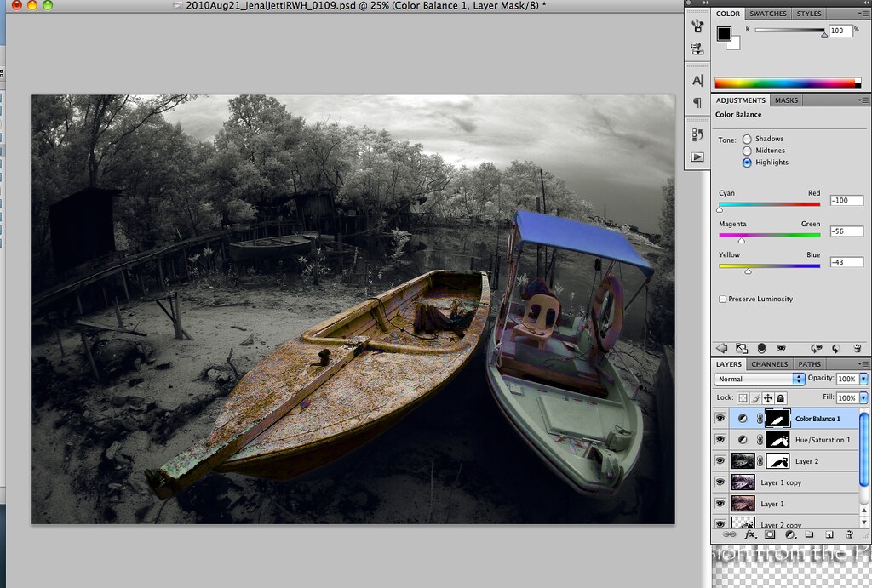Open the Adjustments panel options menu
Screen dimensions: 872x588
pyautogui.click(x=863, y=100)
